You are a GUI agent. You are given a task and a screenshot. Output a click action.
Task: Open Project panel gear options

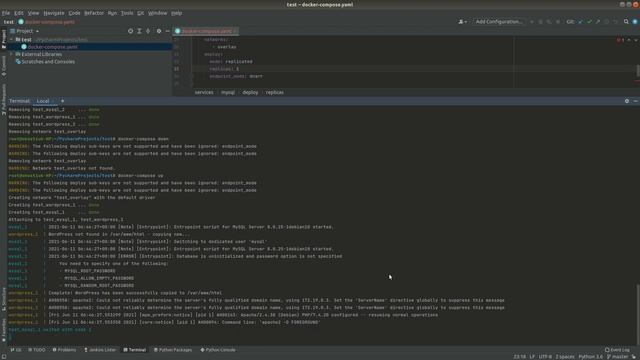(159, 31)
